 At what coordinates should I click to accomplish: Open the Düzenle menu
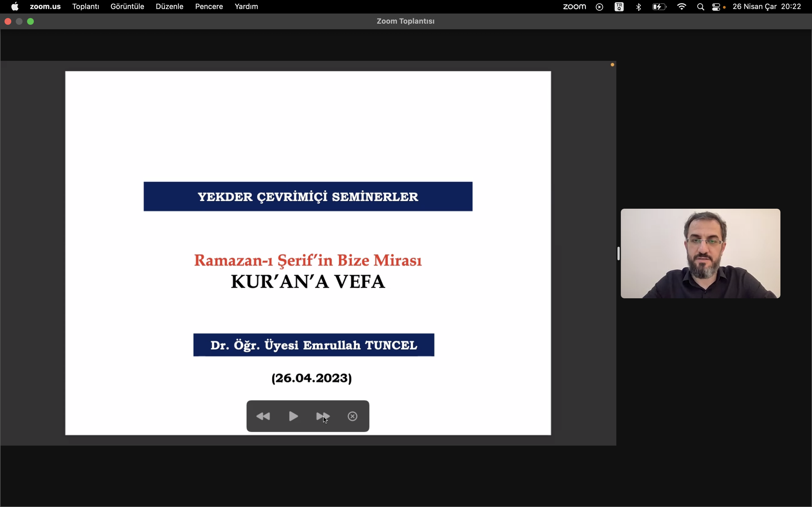coord(169,7)
